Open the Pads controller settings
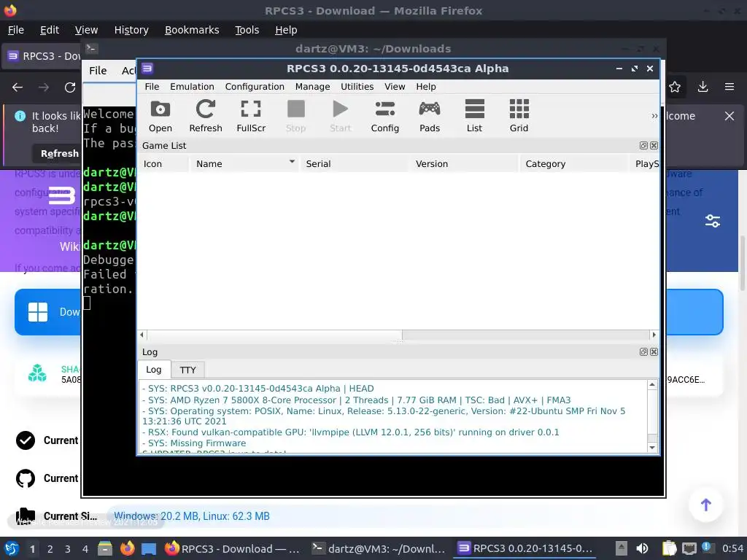 (x=429, y=116)
